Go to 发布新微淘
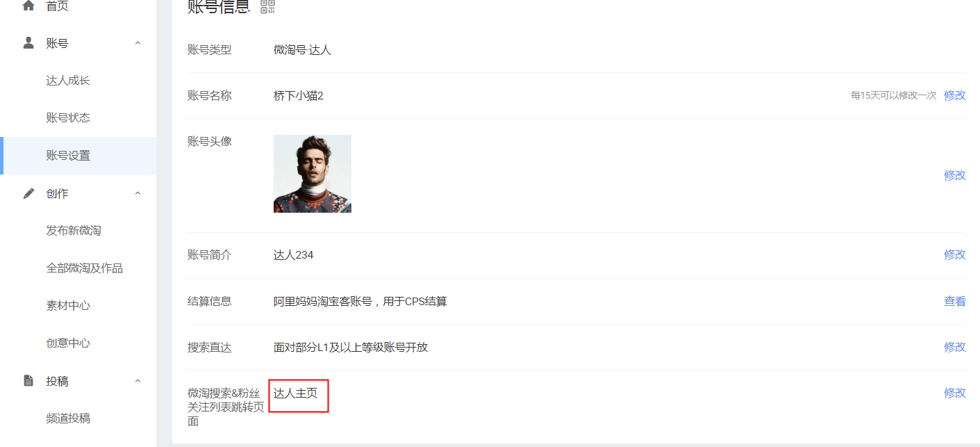Image resolution: width=980 pixels, height=447 pixels. point(74,231)
